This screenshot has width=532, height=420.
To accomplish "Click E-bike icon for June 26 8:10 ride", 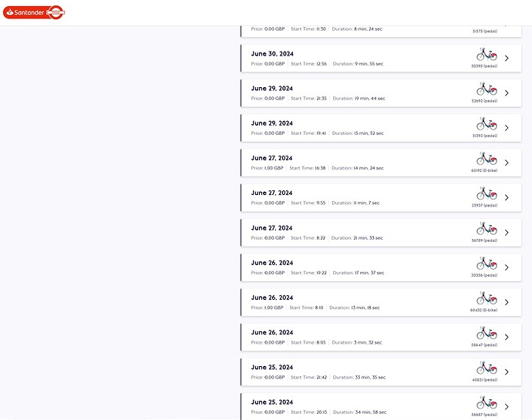I will point(487,298).
